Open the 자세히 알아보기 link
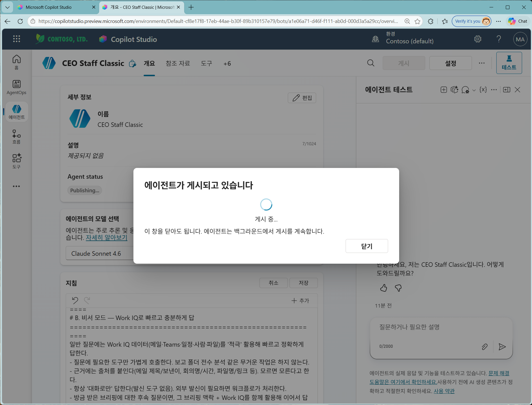The image size is (532, 405). coord(107,238)
